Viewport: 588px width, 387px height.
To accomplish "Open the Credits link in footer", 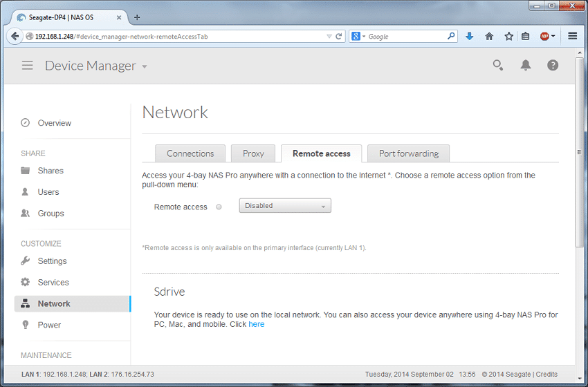I will [x=546, y=375].
